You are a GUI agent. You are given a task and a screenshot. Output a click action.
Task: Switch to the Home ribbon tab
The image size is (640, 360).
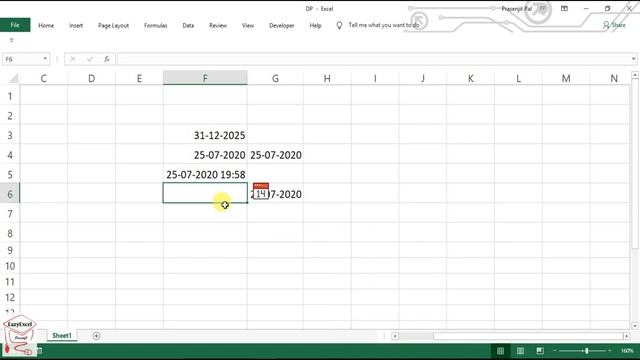46,25
